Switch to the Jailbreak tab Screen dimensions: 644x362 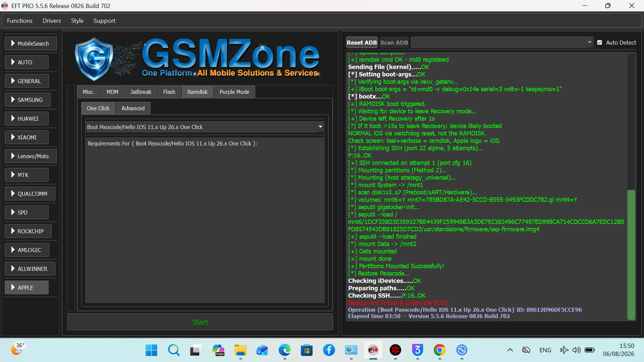point(141,92)
